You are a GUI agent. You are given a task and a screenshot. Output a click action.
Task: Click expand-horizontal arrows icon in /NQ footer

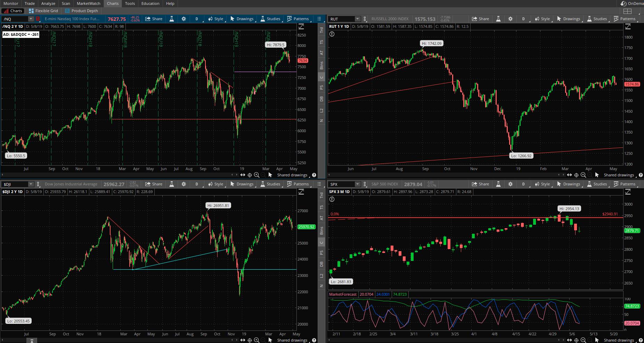pyautogui.click(x=243, y=175)
